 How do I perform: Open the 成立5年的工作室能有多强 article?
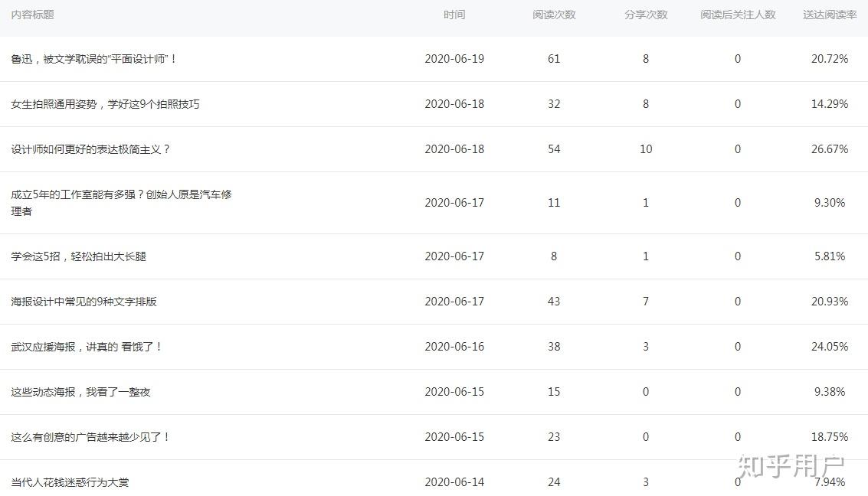pyautogui.click(x=121, y=194)
